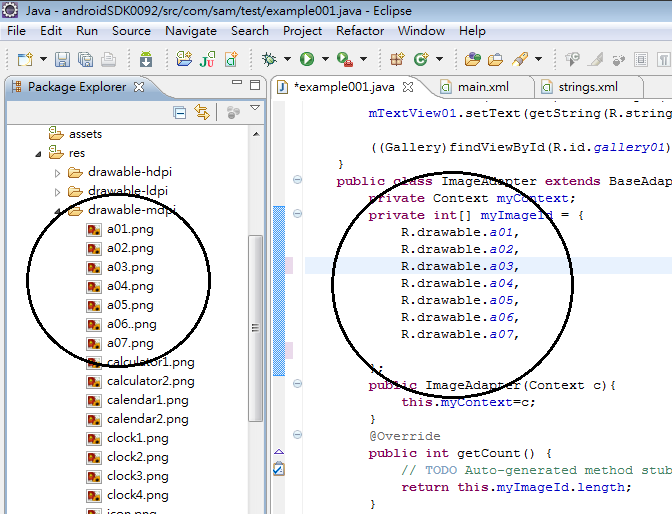Collapse the ImageAdapter class fold marker

point(297,180)
